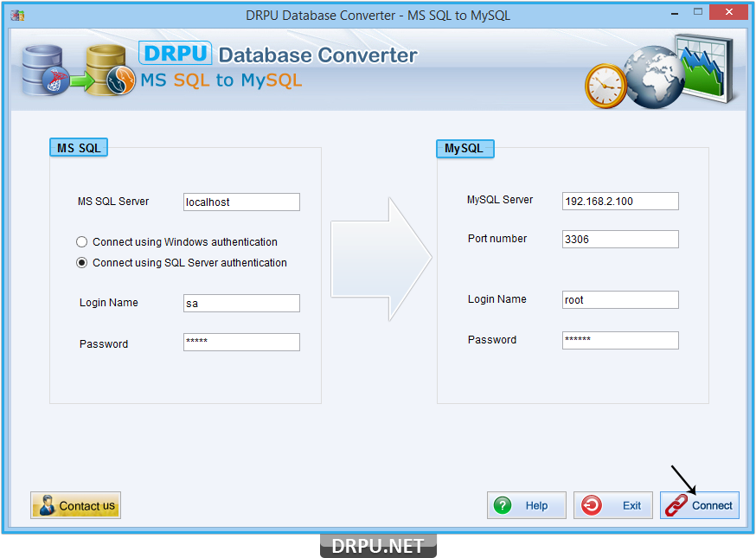The width and height of the screenshot is (756, 558).
Task: Minimize the Database Converter window
Action: pos(675,13)
